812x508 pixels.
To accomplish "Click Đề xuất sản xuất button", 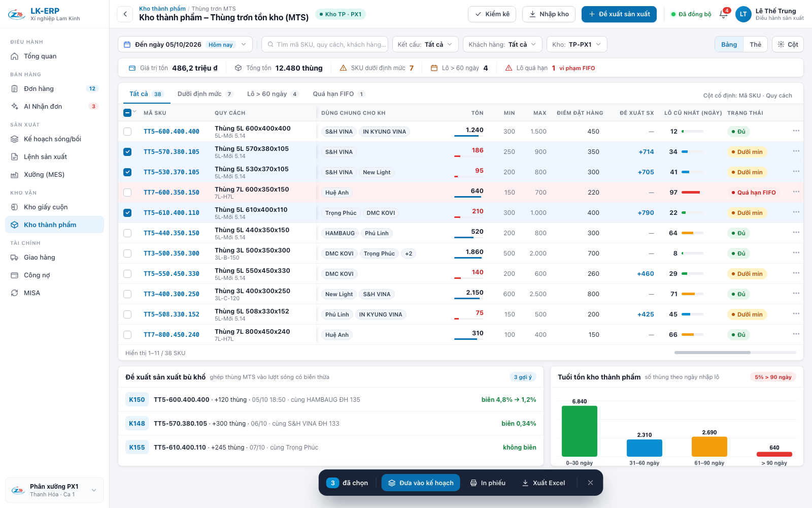I will pos(619,14).
